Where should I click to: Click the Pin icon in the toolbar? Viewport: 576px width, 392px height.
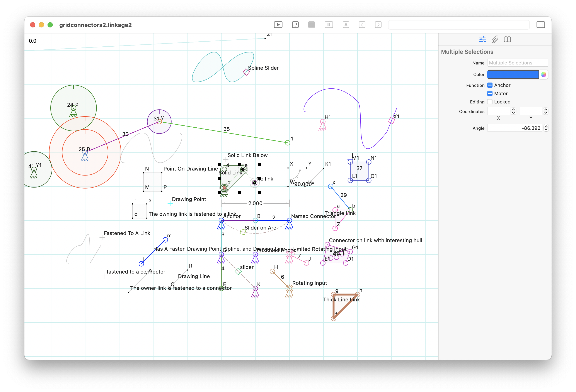[x=346, y=25]
